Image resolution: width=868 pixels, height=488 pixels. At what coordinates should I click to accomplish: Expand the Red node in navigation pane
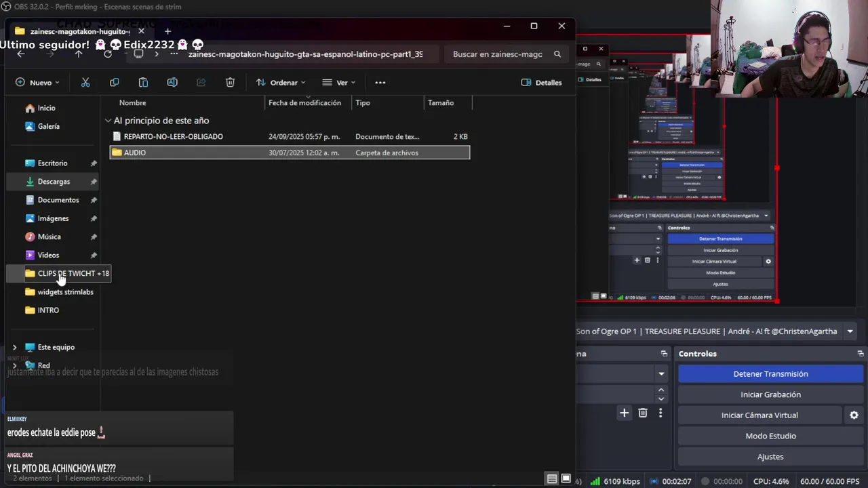coord(14,365)
